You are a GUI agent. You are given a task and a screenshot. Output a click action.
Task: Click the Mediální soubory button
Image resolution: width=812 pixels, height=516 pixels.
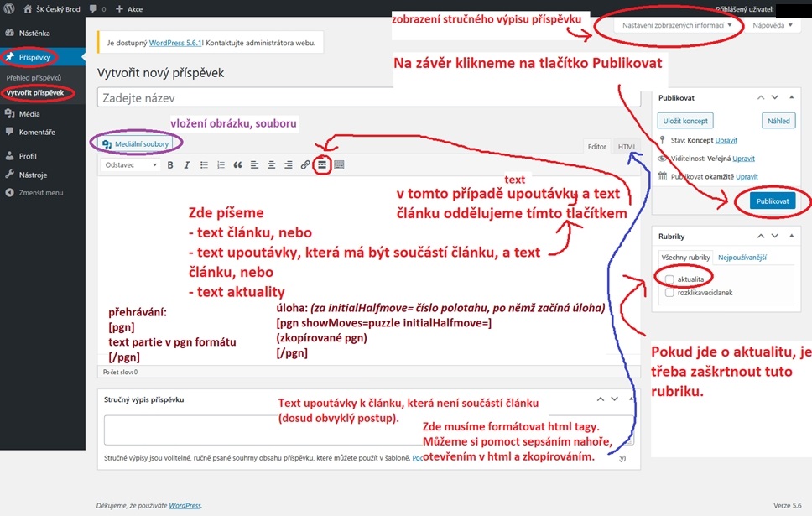coord(136,144)
